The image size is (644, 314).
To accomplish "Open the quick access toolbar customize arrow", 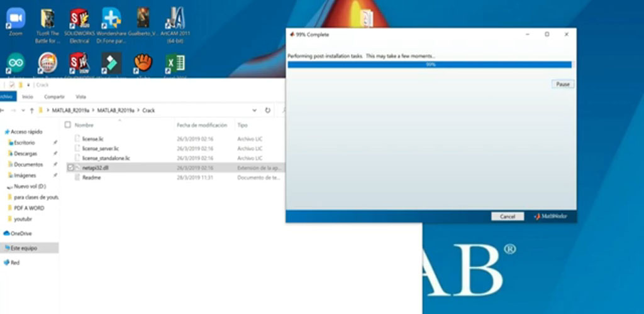I will pos(28,85).
